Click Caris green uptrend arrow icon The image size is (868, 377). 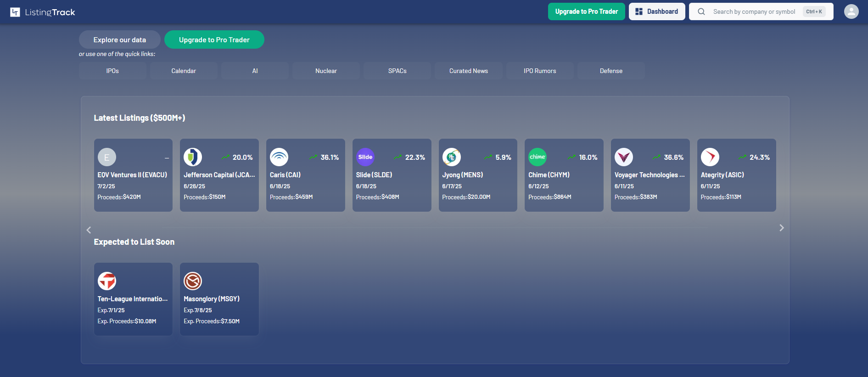[313, 157]
